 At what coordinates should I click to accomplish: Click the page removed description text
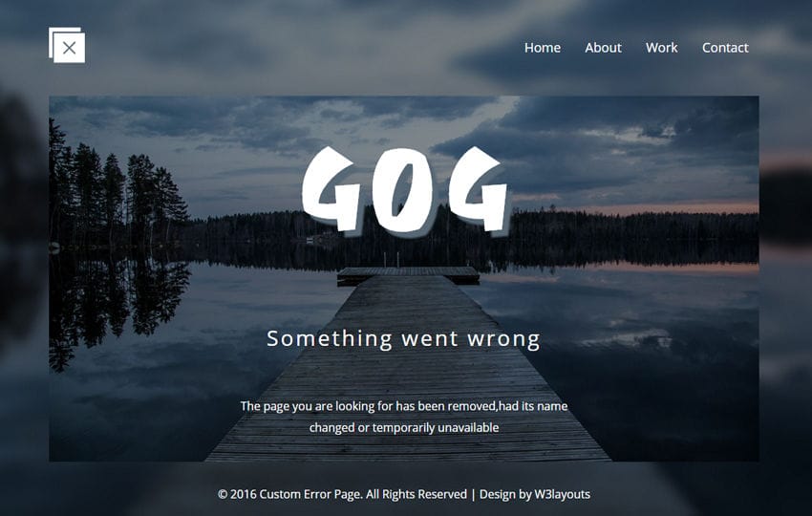(x=404, y=417)
